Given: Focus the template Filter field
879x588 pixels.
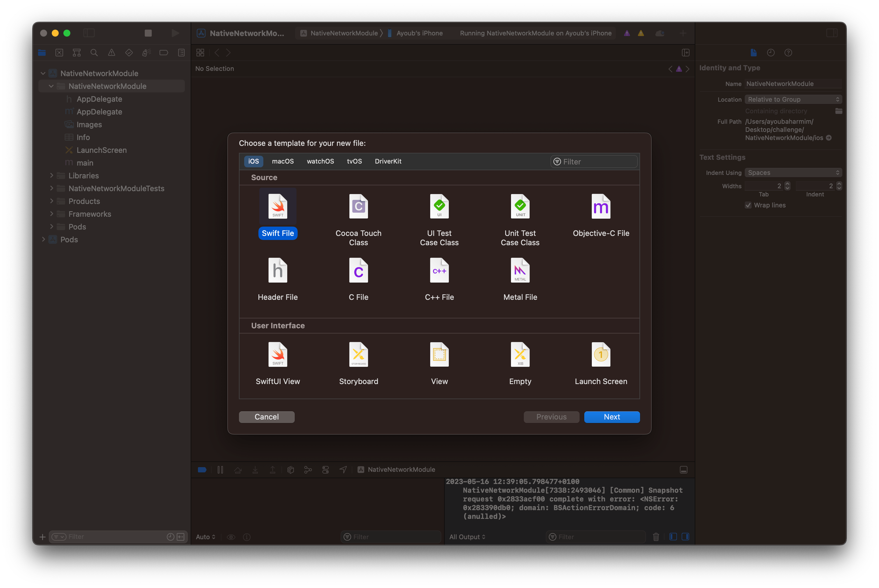Looking at the screenshot, I should [x=594, y=162].
